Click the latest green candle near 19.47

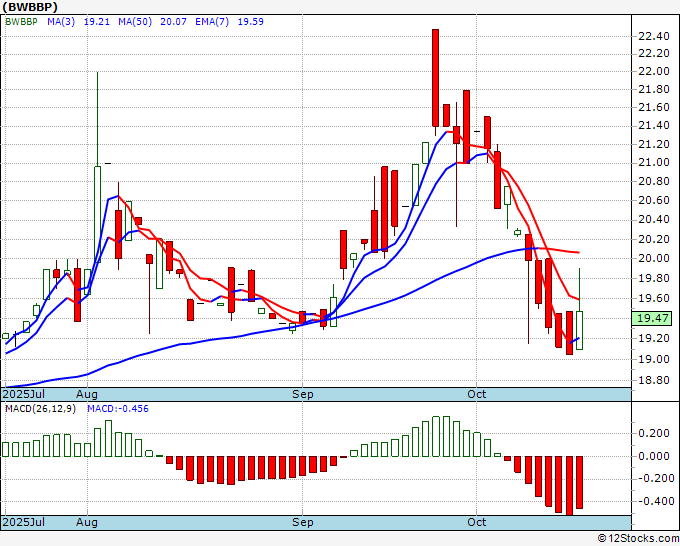point(579,330)
